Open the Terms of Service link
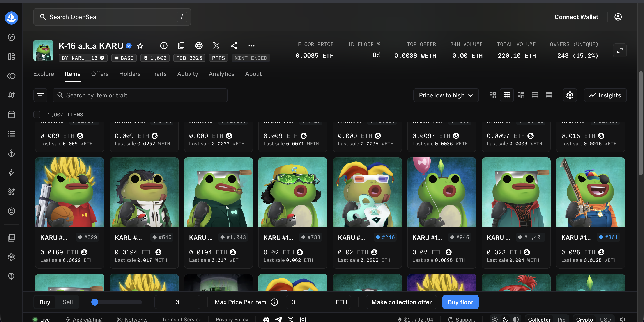The height and width of the screenshot is (322, 644). tap(182, 319)
